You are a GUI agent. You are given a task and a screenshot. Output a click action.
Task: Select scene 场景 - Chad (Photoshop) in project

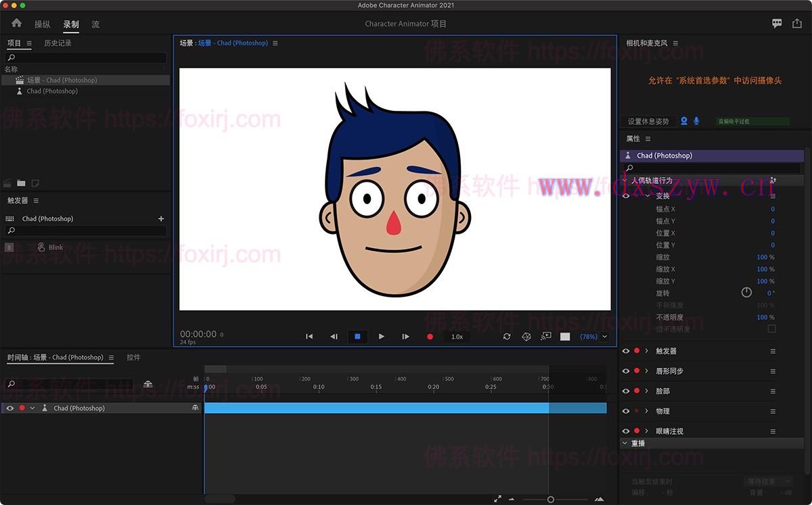[85, 80]
